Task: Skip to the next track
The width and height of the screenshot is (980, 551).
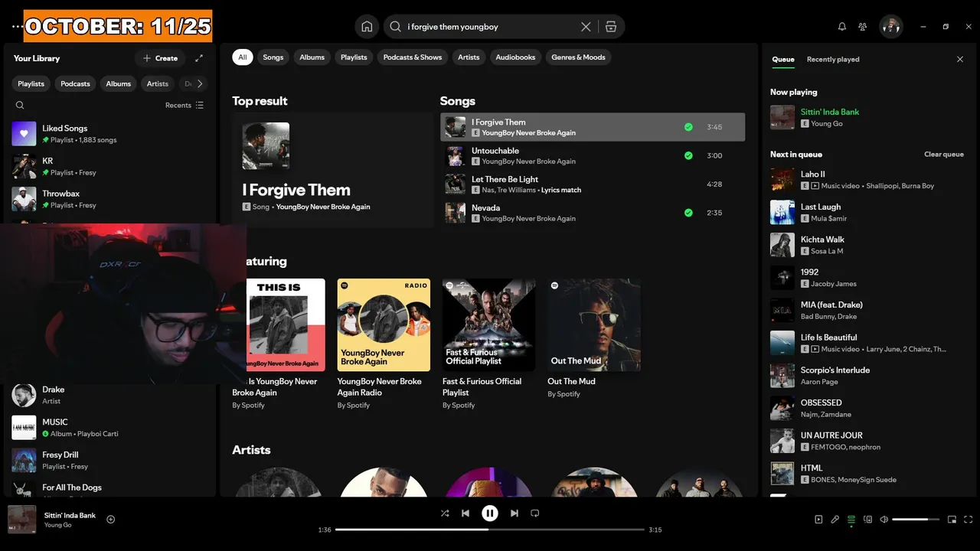Action: pos(514,514)
